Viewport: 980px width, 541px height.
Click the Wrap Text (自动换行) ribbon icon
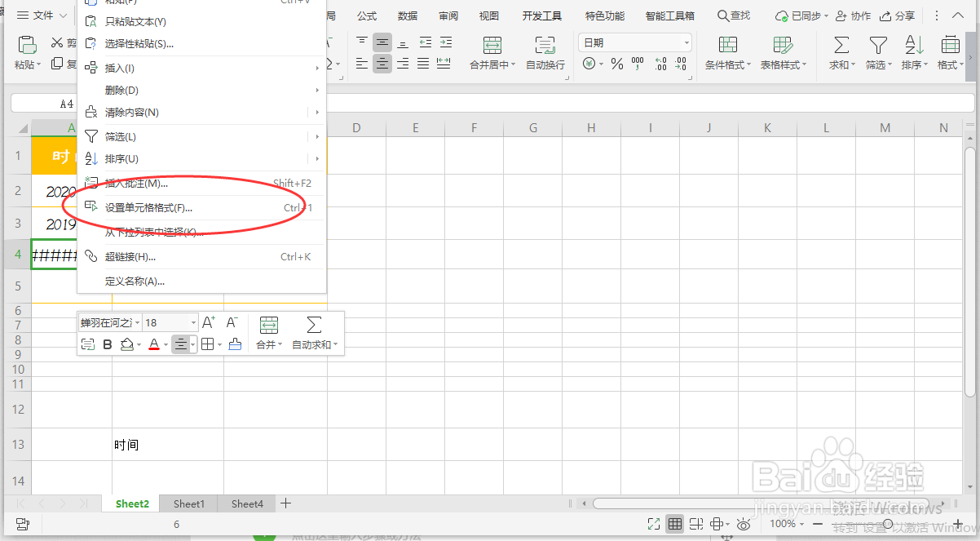pyautogui.click(x=545, y=45)
